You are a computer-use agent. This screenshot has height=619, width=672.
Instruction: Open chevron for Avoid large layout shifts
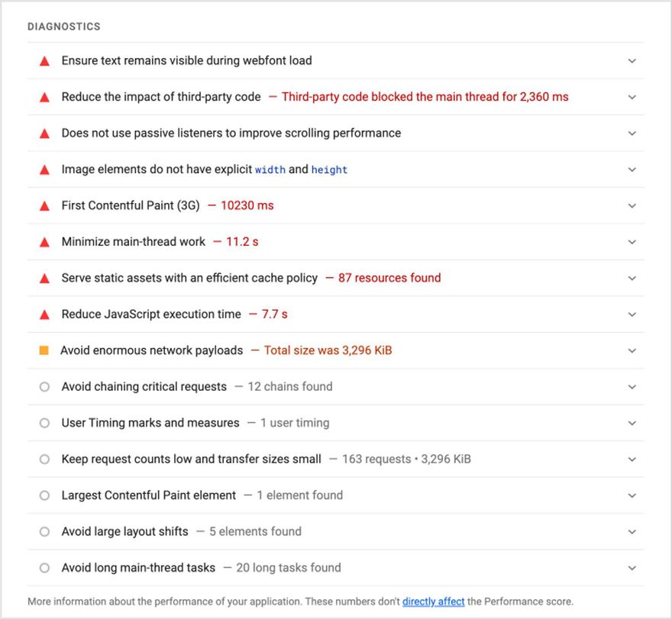pos(632,532)
